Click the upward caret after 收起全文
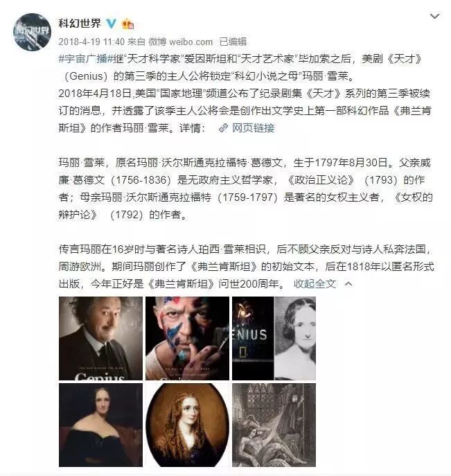Screen dimensions: 451x476 (348, 284)
